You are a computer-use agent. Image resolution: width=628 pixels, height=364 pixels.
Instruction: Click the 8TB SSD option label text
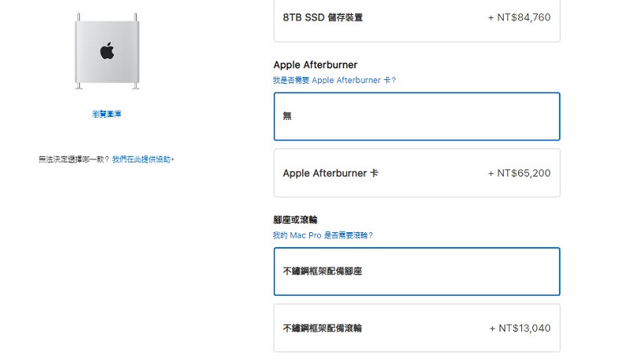[x=323, y=17]
